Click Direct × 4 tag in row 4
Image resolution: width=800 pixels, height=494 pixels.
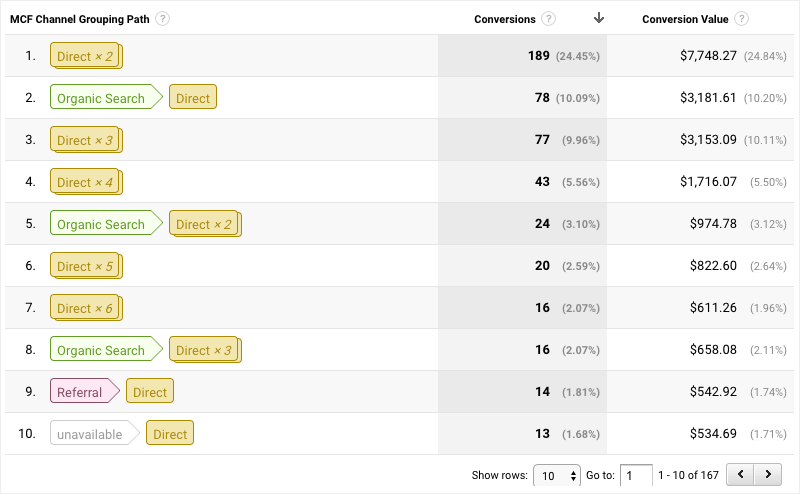click(x=86, y=182)
